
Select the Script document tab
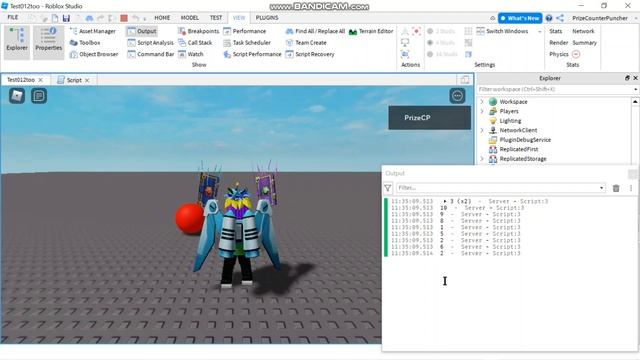[74, 80]
